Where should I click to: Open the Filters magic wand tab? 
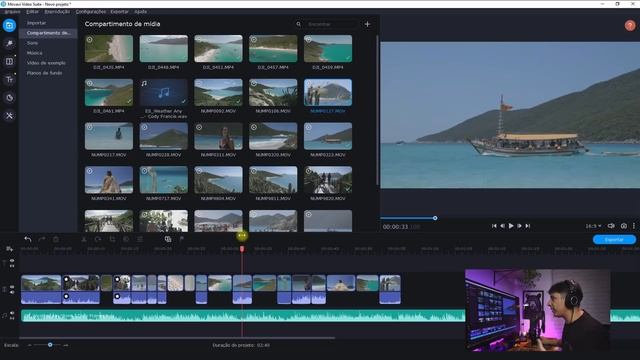point(9,44)
